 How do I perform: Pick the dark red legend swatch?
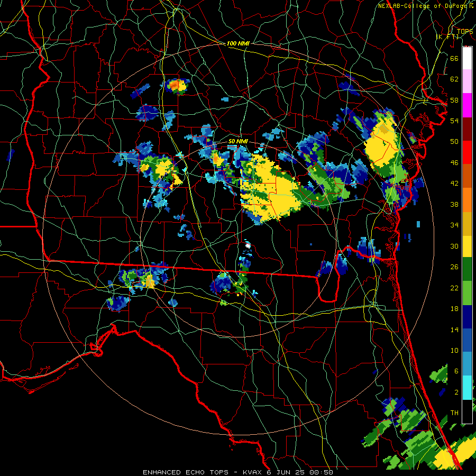pos(467,129)
